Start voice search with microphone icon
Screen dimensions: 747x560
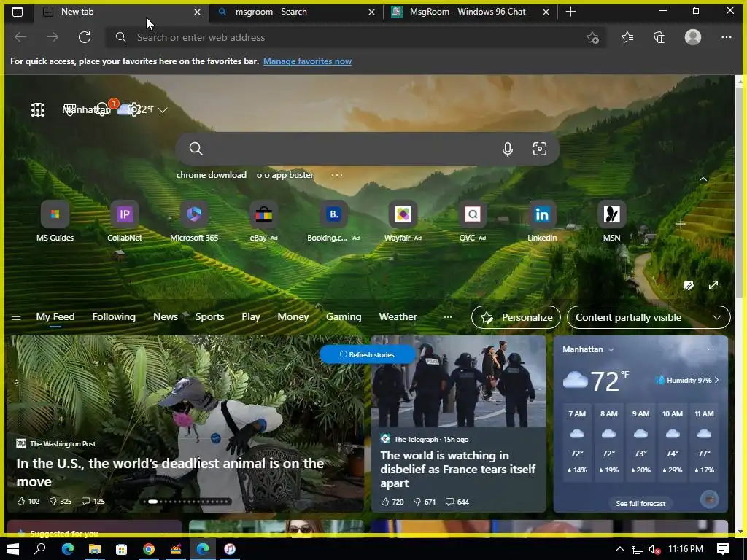click(x=508, y=149)
